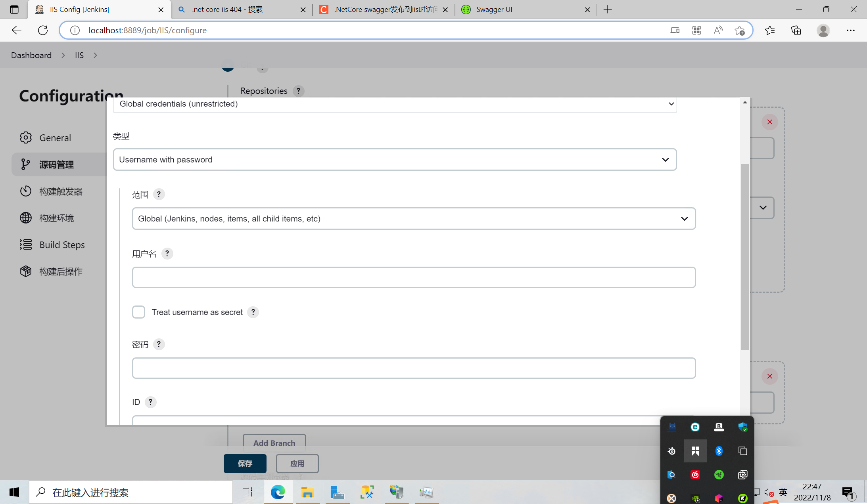Click the 保存 save button
867x504 pixels.
245,464
